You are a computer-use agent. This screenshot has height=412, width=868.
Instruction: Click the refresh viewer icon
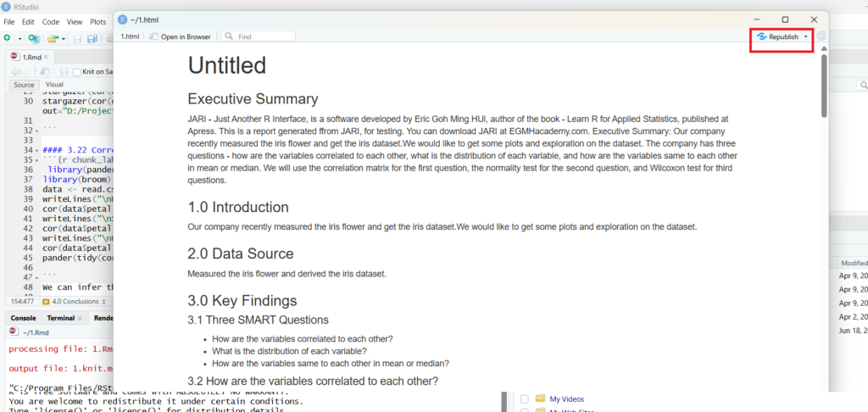tap(821, 36)
